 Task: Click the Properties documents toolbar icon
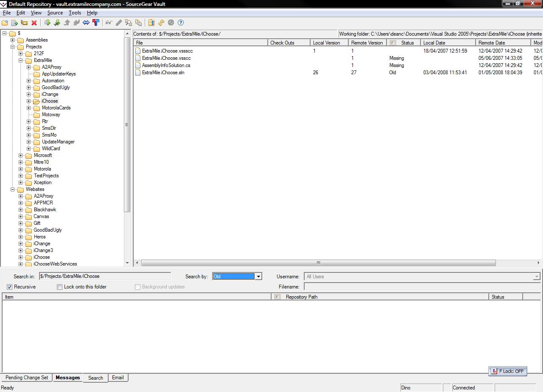pyautogui.click(x=138, y=22)
